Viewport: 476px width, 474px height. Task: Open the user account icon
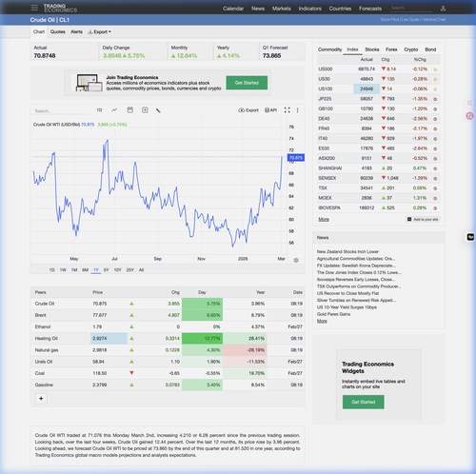443,9
